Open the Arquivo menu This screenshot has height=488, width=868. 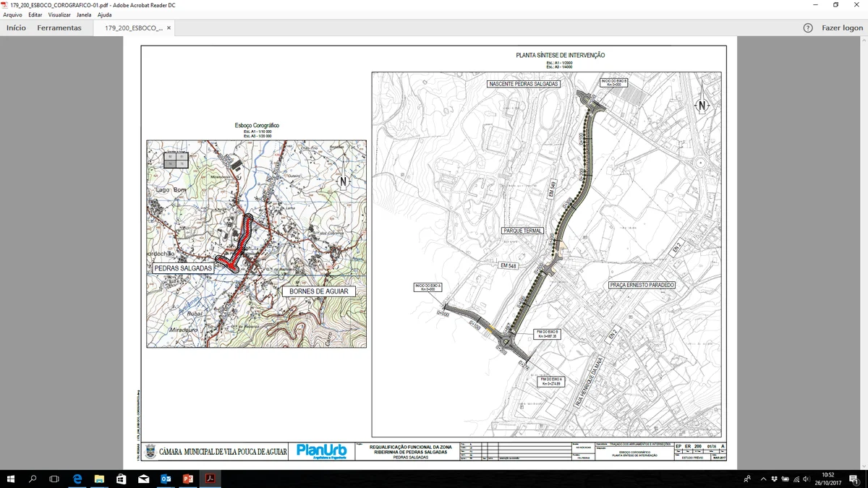[x=12, y=14]
